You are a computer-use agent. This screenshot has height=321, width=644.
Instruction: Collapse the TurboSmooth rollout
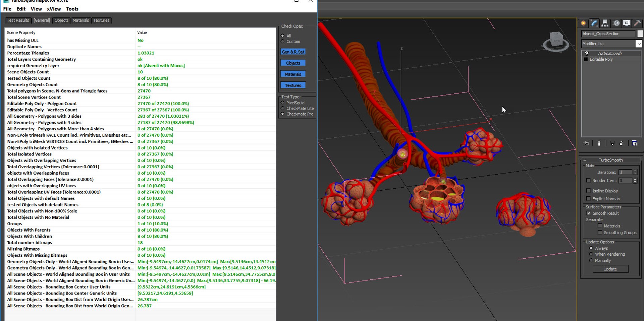pyautogui.click(x=585, y=160)
